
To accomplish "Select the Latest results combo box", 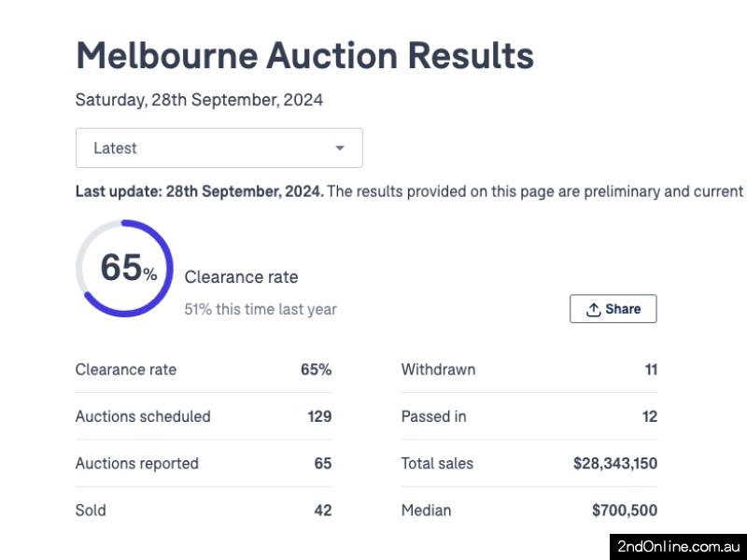I will pos(219,147).
